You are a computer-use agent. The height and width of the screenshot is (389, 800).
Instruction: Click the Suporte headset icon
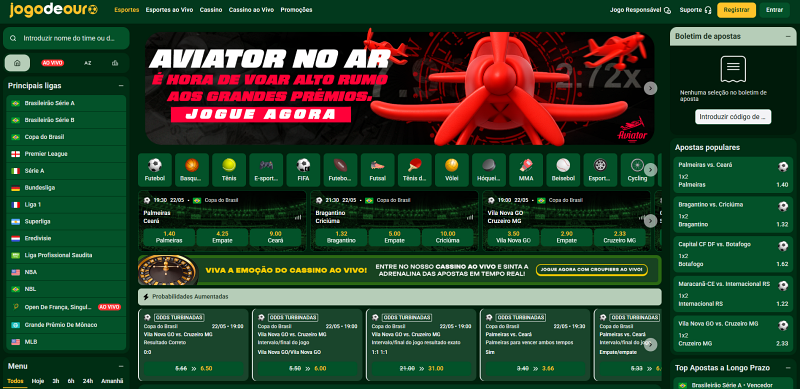708,10
